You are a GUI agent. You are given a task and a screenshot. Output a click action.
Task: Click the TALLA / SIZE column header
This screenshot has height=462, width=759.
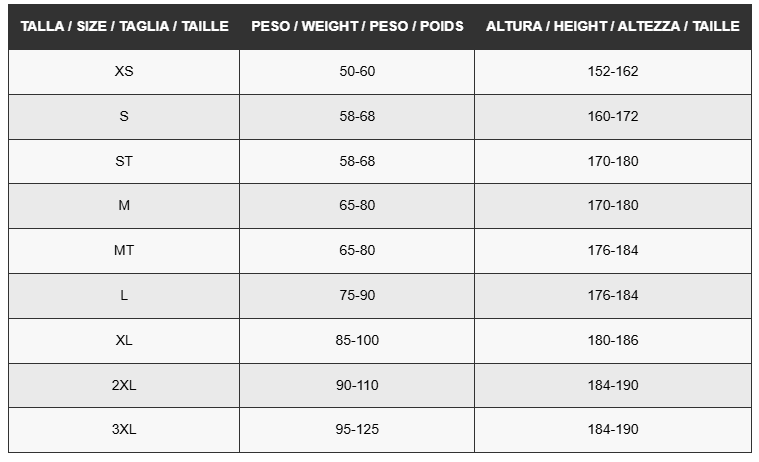tap(124, 26)
